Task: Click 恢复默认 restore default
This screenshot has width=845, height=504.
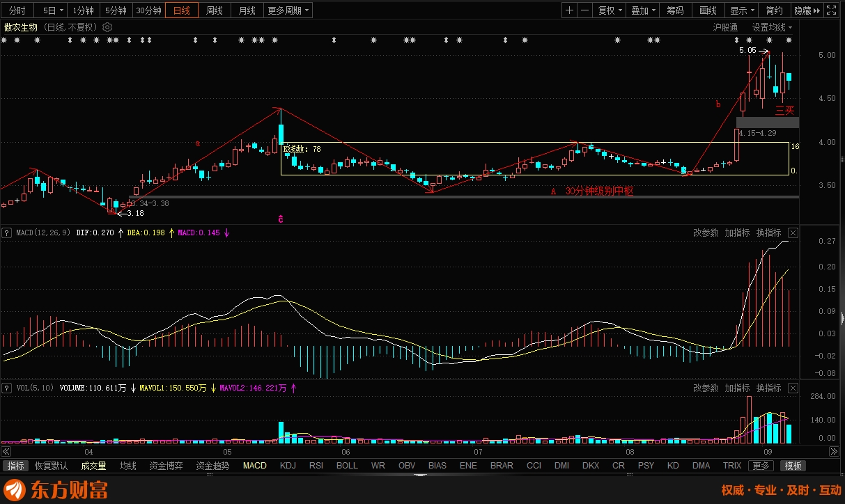Action: point(52,466)
